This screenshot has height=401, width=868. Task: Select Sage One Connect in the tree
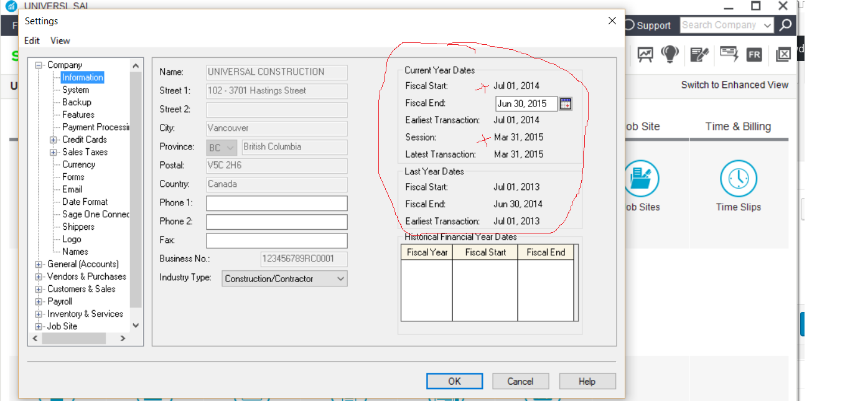[96, 214]
